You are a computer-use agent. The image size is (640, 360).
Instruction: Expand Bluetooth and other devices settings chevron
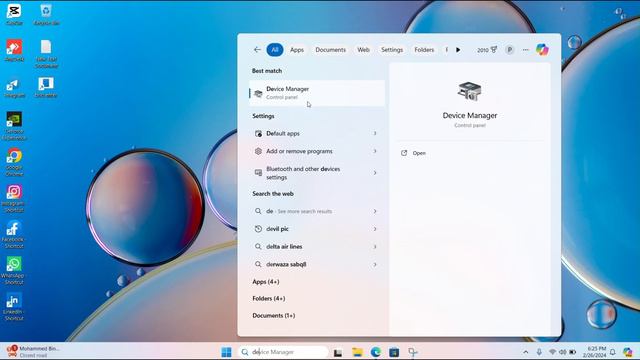click(375, 173)
